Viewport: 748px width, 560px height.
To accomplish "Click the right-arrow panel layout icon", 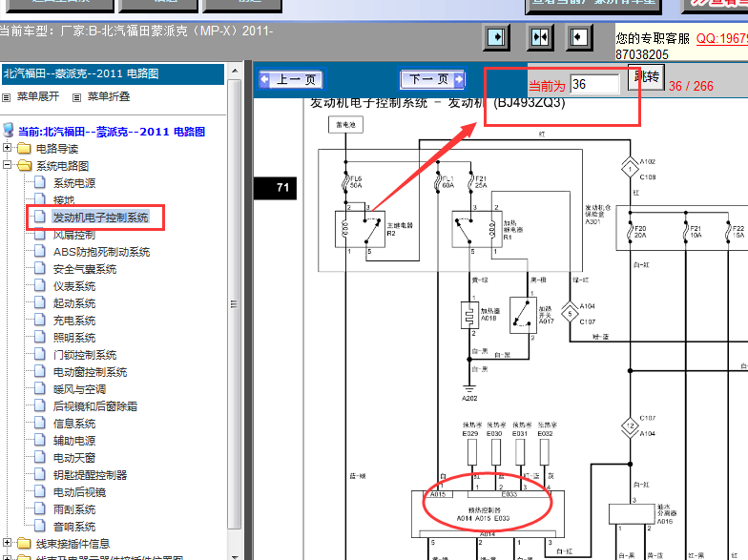I will [x=496, y=37].
